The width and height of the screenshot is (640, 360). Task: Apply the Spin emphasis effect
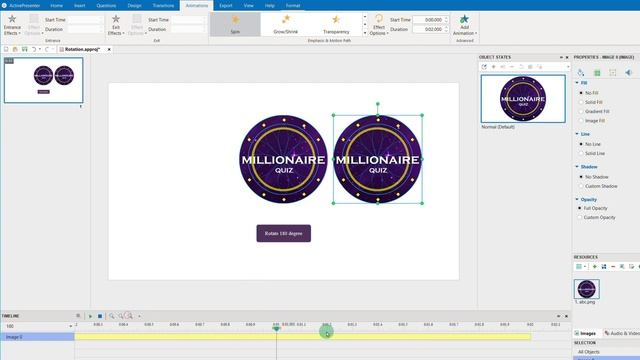[x=235, y=24]
